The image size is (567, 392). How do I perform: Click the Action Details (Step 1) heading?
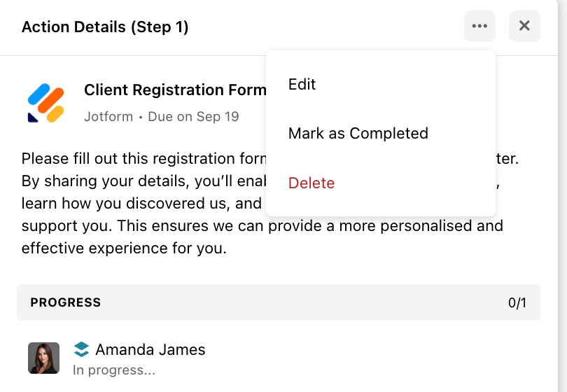(105, 27)
